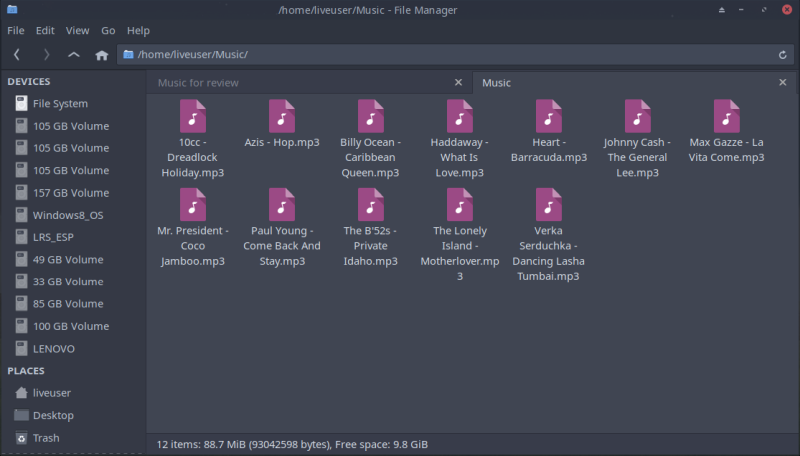Select the 10cc - Dreadlock Holiday.mp3 file icon
Screen dimensions: 800x456
[193, 116]
